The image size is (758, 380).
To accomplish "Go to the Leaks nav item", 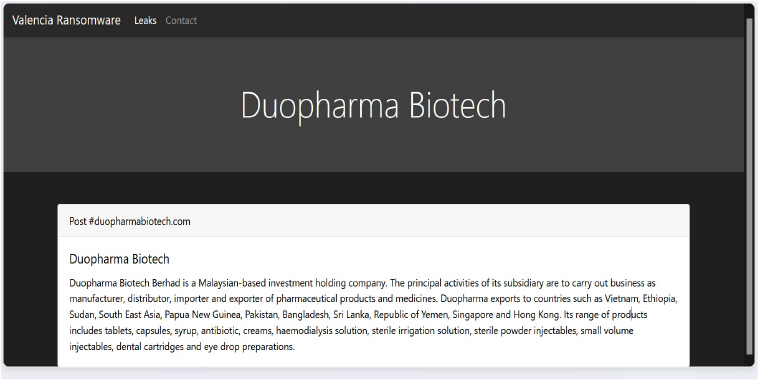I will click(x=145, y=20).
